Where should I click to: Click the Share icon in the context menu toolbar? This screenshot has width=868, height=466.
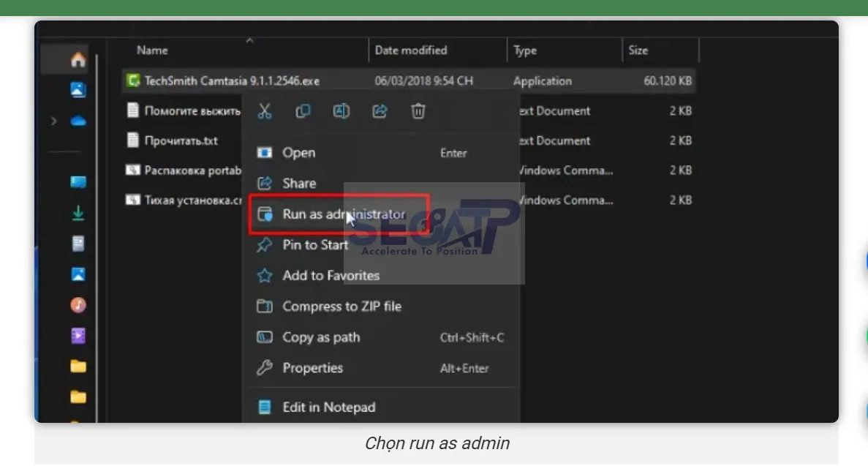tap(379, 111)
